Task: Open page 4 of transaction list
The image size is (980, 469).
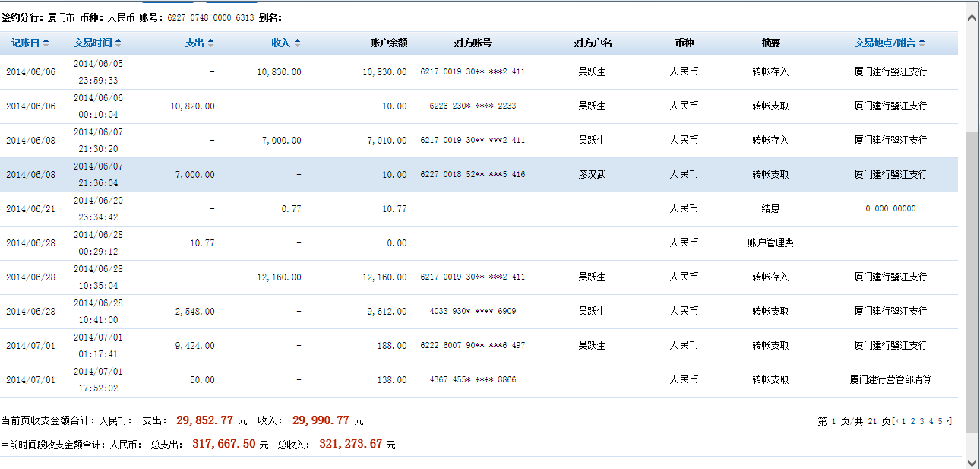Action: click(931, 421)
